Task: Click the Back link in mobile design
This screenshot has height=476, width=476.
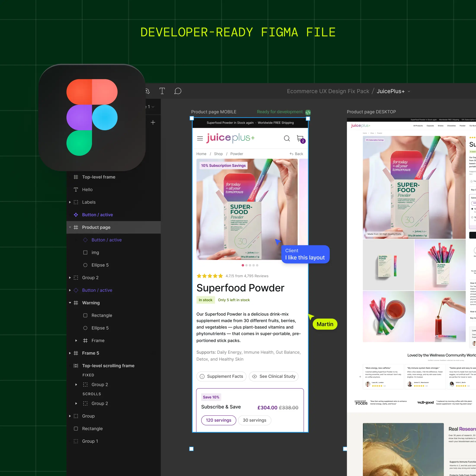Action: click(x=296, y=154)
